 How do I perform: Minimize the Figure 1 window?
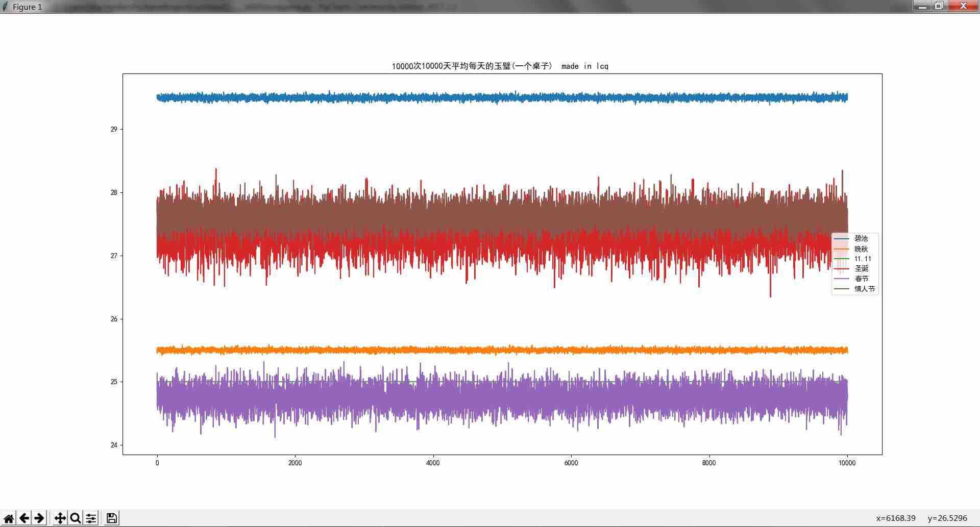tap(922, 6)
